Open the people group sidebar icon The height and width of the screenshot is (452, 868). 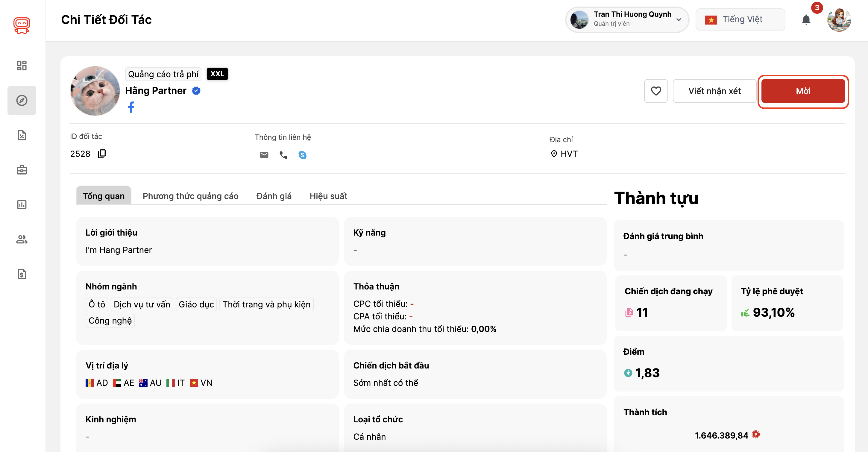22,239
